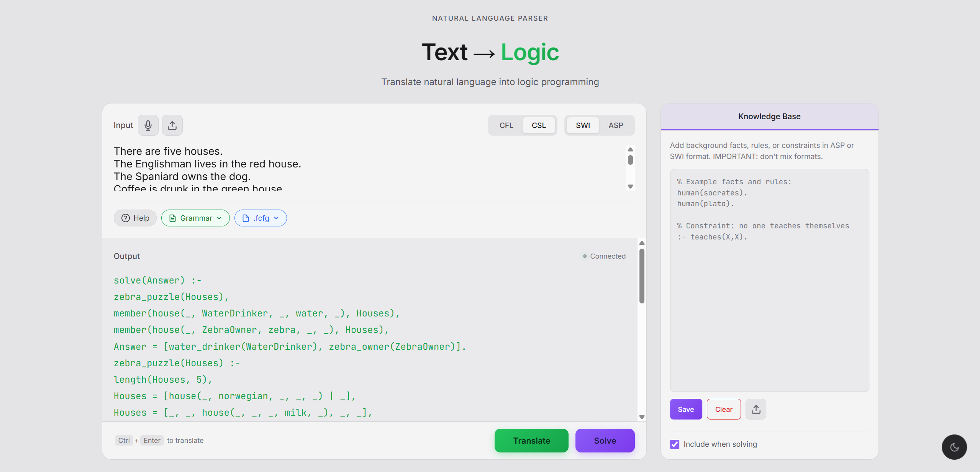Viewport: 980px width, 472px height.
Task: Open Help via the question mark icon
Action: [x=126, y=218]
